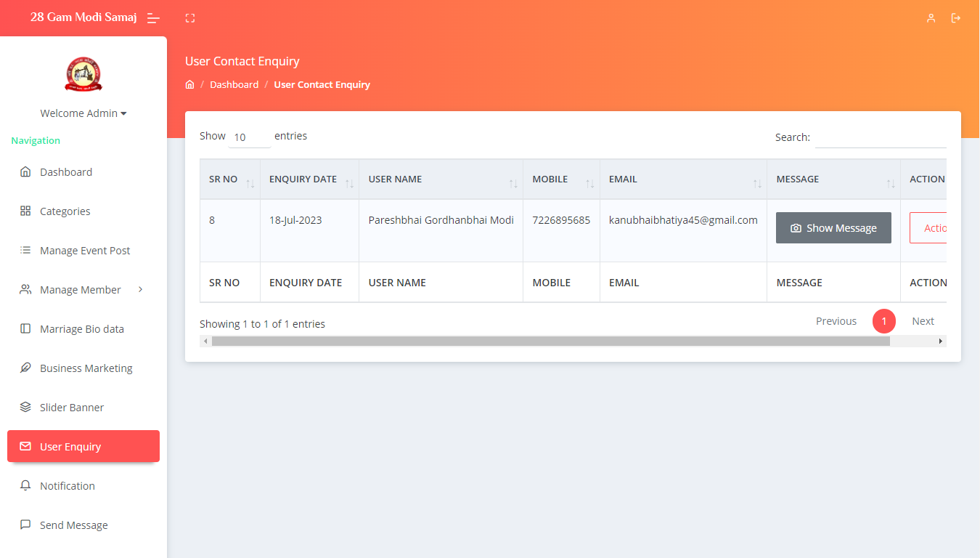
Task: Click the Slider Banner layers icon
Action: tap(25, 407)
